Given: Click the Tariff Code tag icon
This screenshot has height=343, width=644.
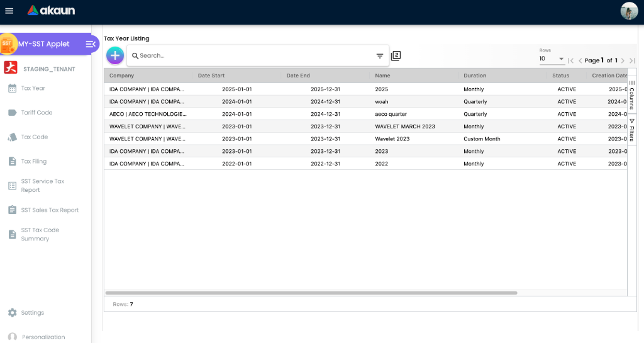Looking at the screenshot, I should (x=13, y=113).
